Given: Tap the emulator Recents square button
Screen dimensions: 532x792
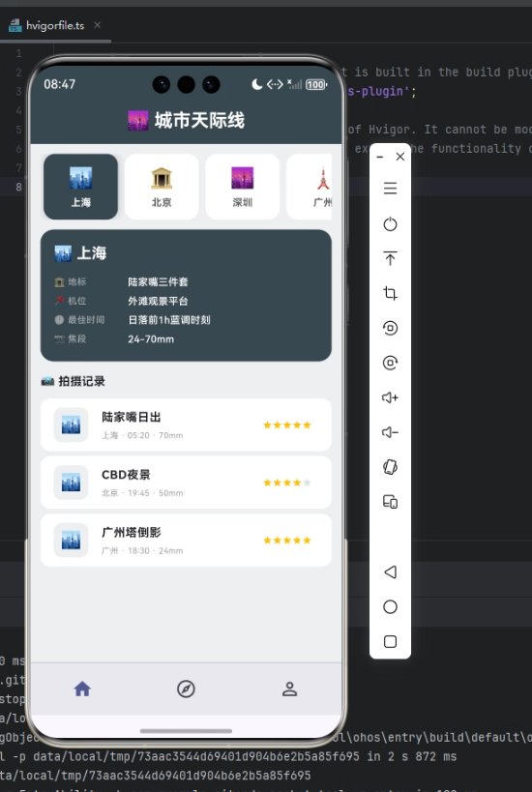Looking at the screenshot, I should point(390,641).
